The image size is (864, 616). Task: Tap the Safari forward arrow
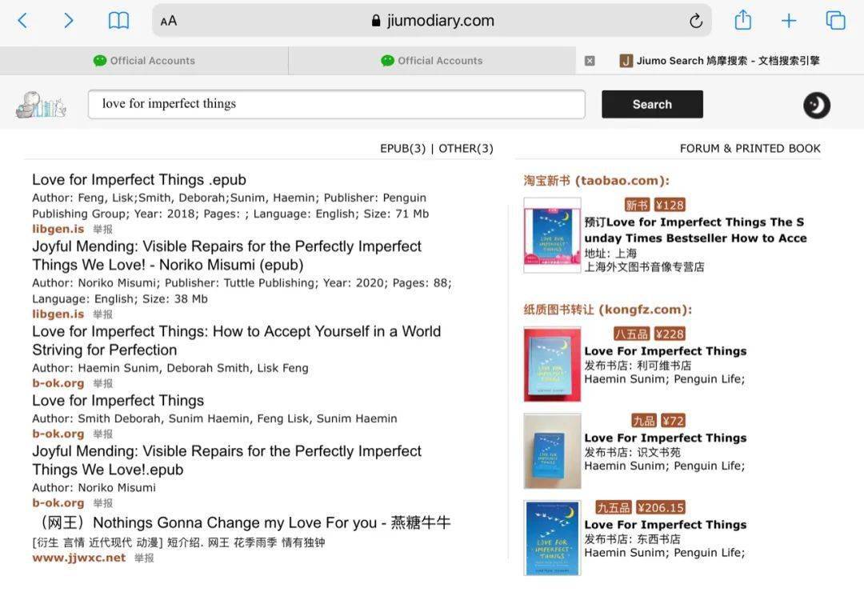coord(69,21)
